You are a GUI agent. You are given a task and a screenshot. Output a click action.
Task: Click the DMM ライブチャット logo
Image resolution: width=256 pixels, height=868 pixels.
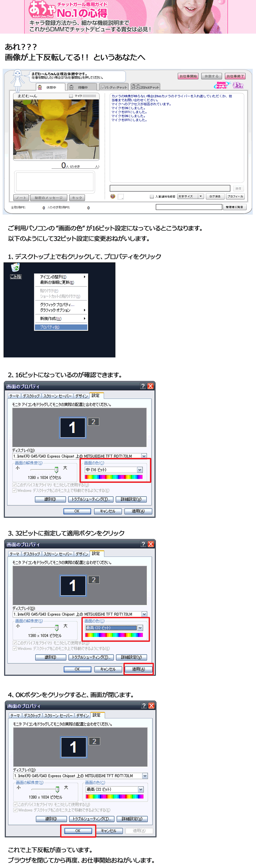pyautogui.click(x=223, y=85)
